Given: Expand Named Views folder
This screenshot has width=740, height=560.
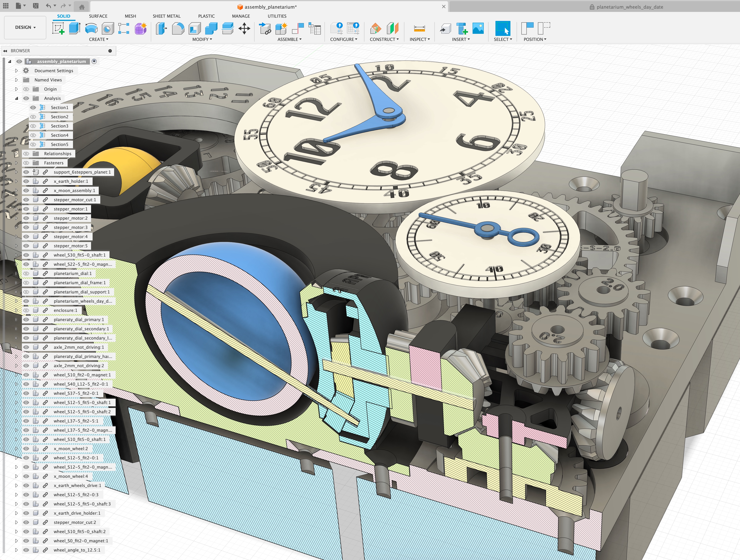Looking at the screenshot, I should pyautogui.click(x=16, y=80).
